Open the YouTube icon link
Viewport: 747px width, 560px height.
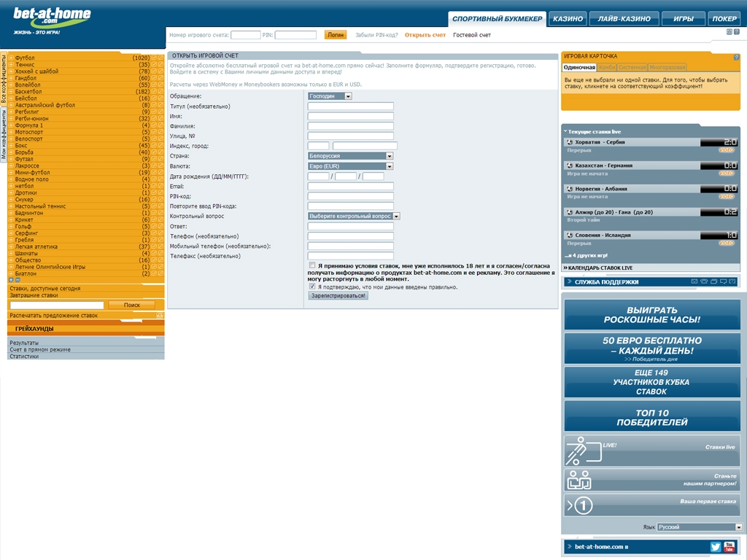[x=729, y=546]
